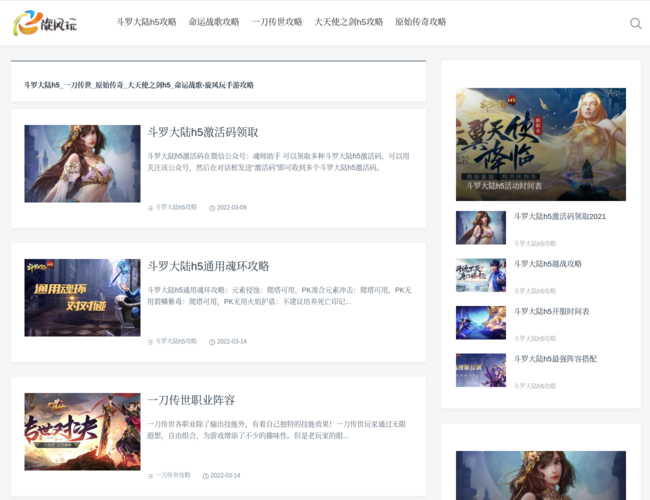Open the search magnifier icon

pyautogui.click(x=635, y=23)
